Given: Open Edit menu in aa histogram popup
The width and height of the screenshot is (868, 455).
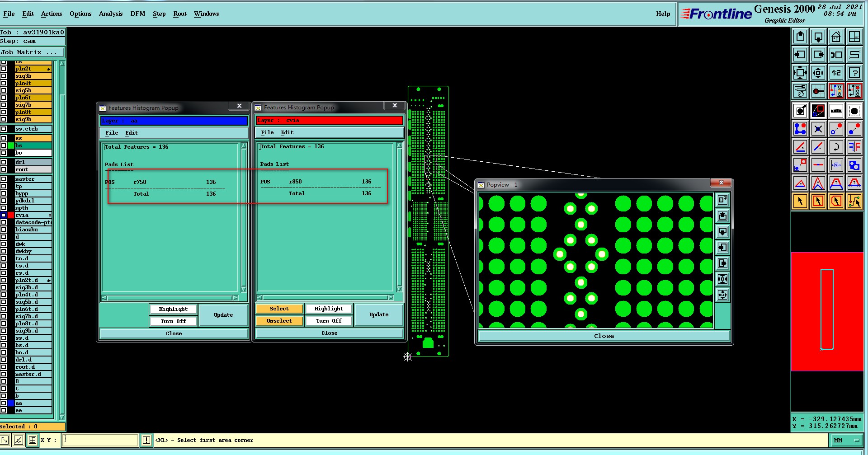Looking at the screenshot, I should pos(132,133).
